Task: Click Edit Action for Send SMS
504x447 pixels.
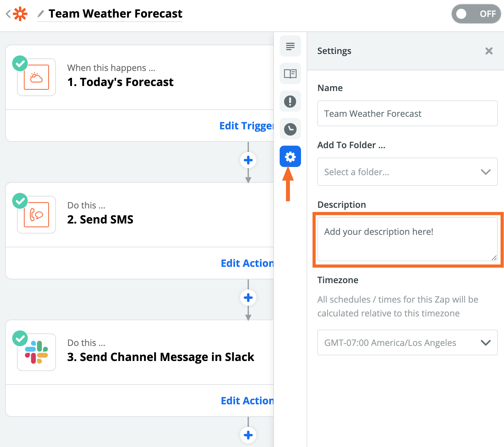Action: click(x=247, y=263)
